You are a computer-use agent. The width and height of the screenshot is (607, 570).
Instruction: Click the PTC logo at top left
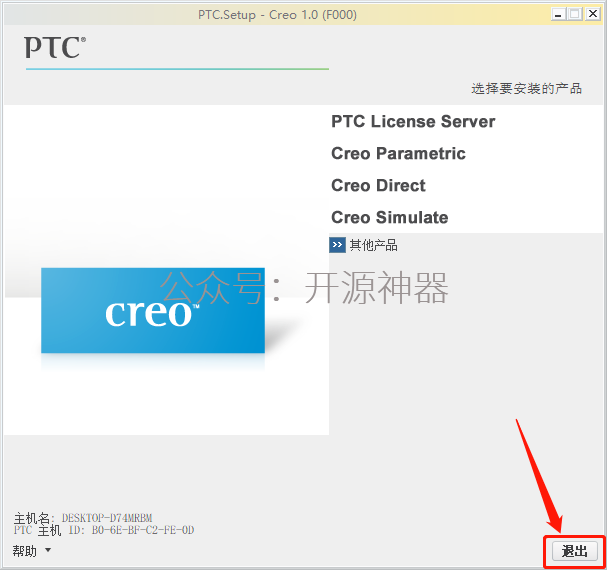coord(55,47)
